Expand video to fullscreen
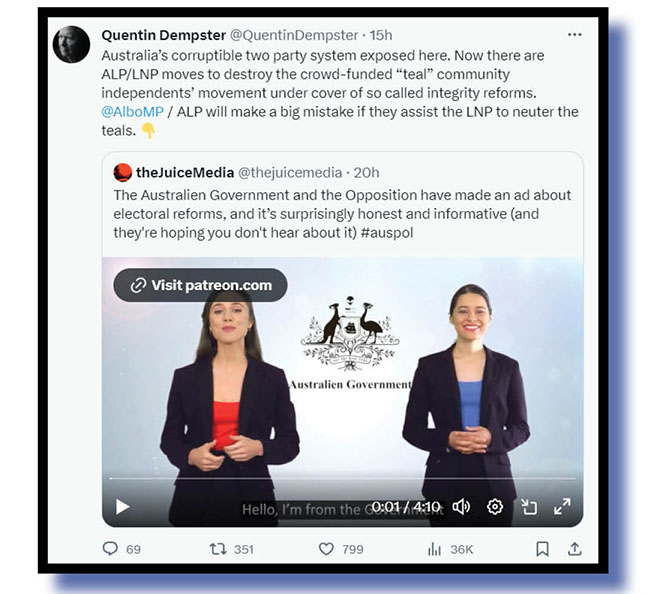The image size is (652, 594). click(562, 506)
